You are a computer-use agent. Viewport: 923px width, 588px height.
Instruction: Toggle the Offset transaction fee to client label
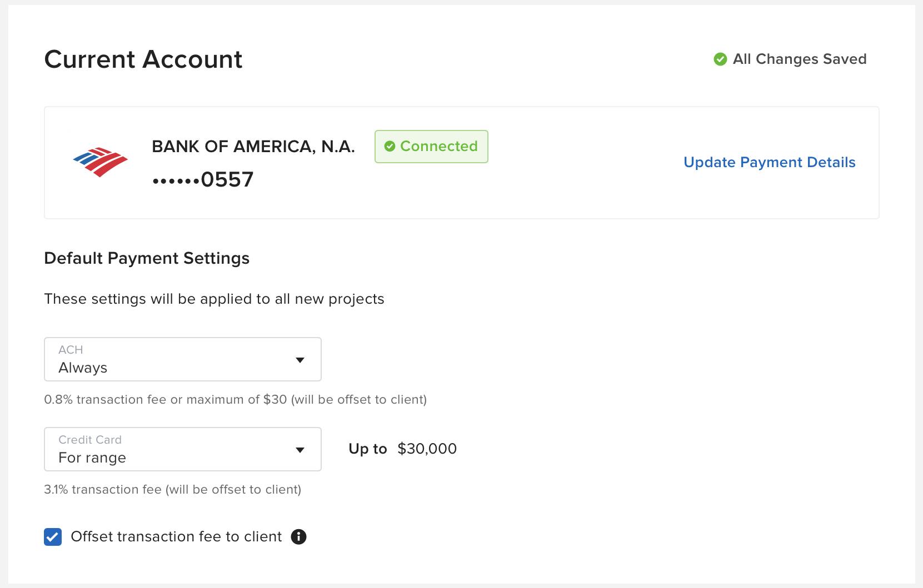coord(177,536)
